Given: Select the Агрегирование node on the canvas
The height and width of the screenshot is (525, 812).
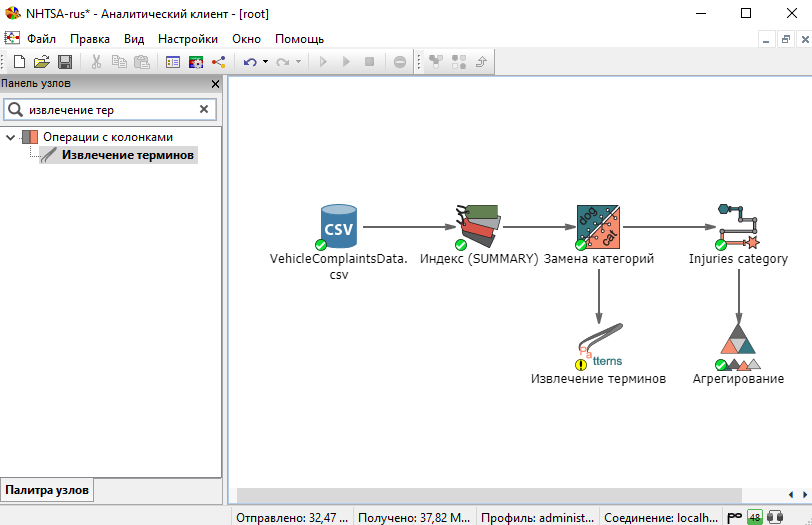Looking at the screenshot, I should click(x=738, y=347).
